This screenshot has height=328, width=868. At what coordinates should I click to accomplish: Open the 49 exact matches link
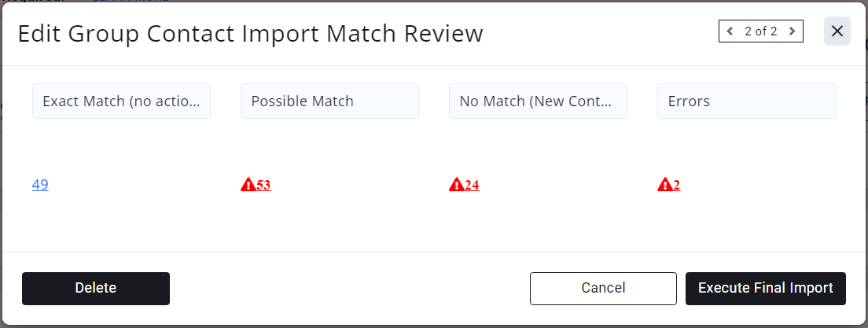pyautogui.click(x=40, y=185)
